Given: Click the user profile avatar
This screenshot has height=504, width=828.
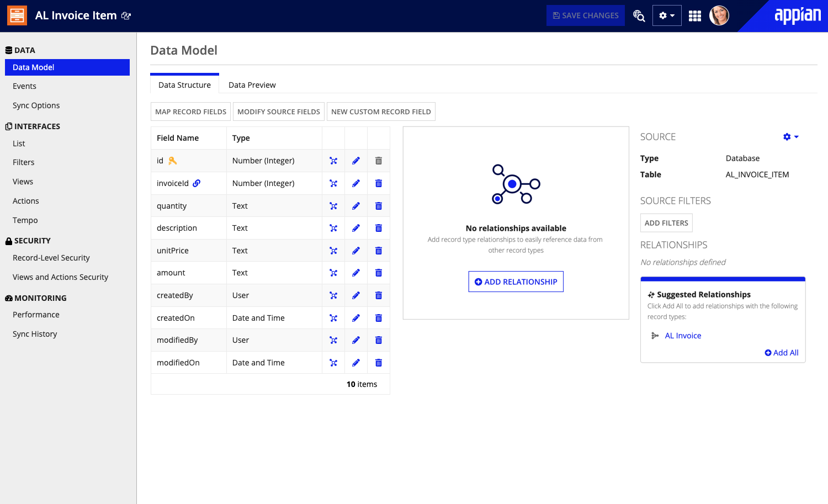Looking at the screenshot, I should 719,15.
